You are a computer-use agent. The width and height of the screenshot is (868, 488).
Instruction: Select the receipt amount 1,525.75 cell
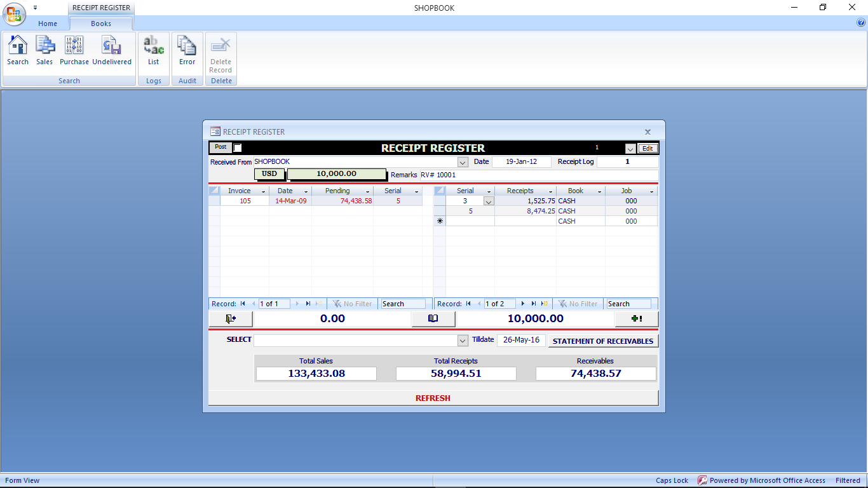point(526,201)
